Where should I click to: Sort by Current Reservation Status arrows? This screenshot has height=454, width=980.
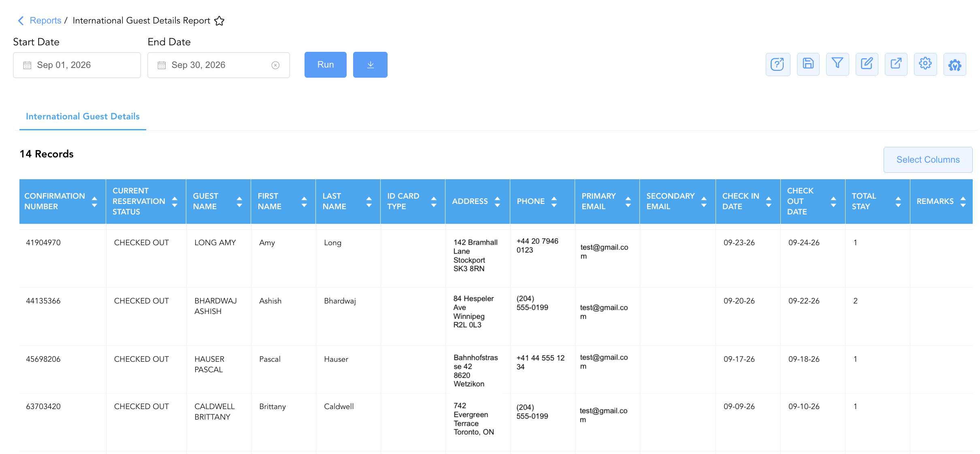pyautogui.click(x=175, y=202)
